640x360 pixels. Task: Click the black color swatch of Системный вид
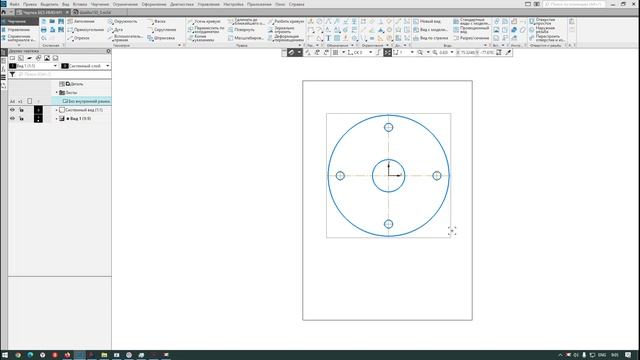point(38,110)
